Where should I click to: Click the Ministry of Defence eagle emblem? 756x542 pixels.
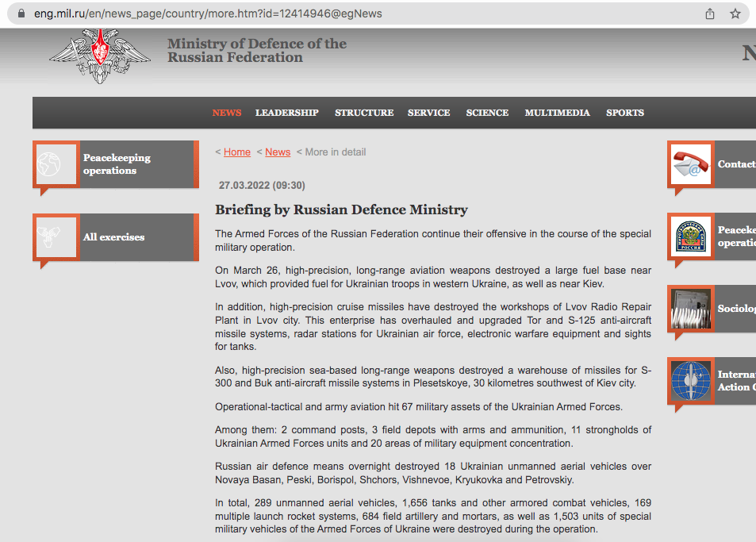tap(100, 56)
